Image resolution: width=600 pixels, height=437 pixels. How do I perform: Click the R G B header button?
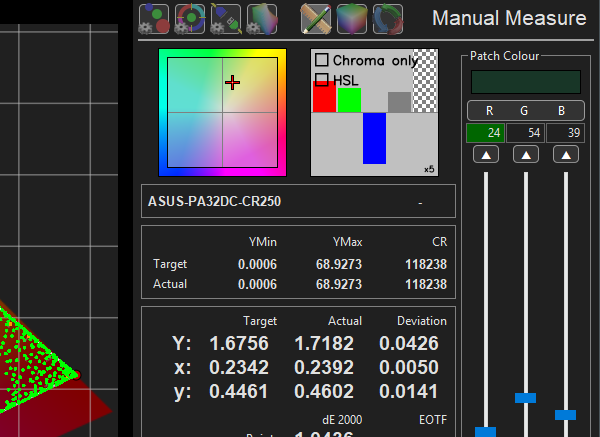525,110
